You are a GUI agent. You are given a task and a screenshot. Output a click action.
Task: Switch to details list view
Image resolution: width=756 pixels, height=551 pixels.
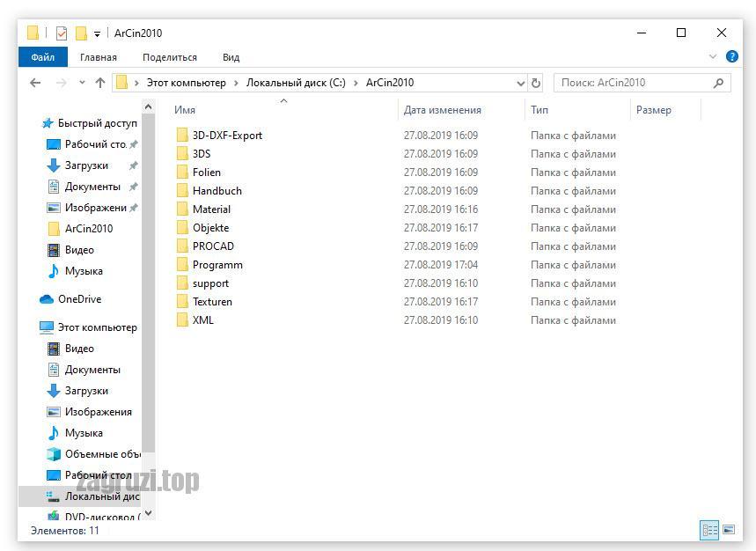pyautogui.click(x=709, y=530)
